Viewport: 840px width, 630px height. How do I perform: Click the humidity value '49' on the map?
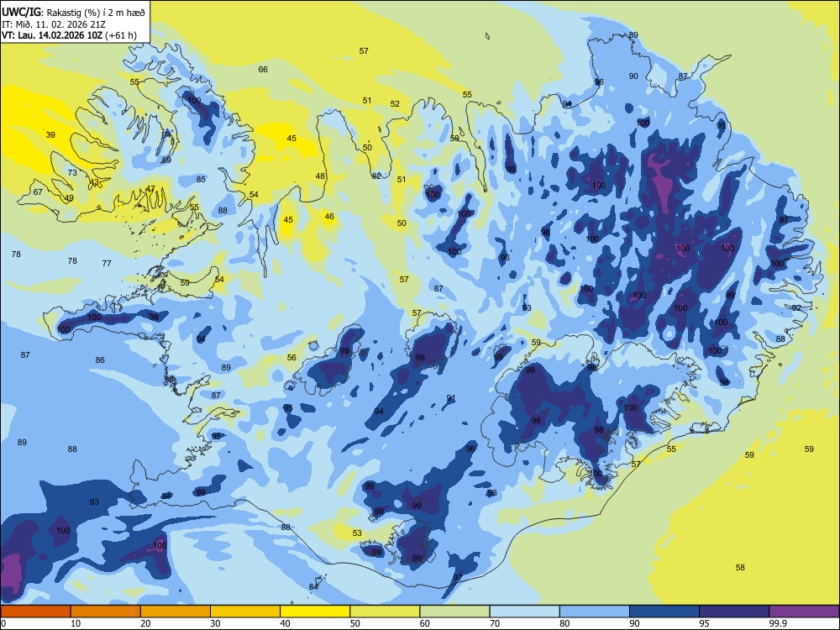[x=69, y=198]
